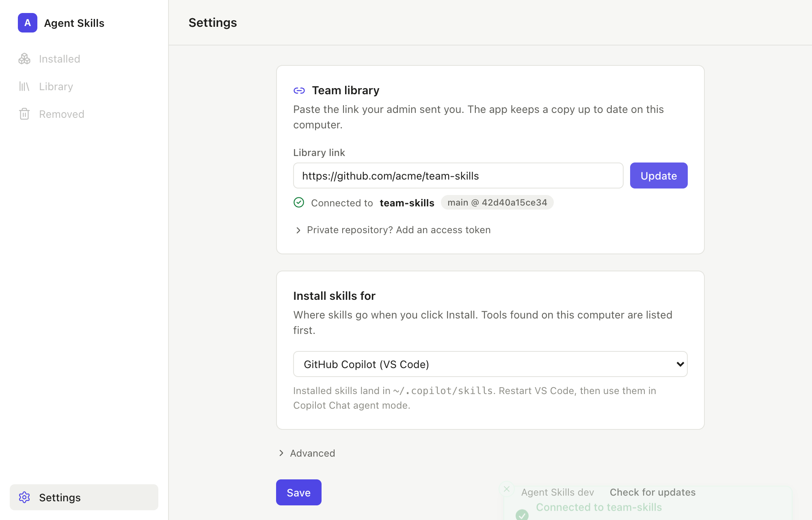Click into the Library link input field
The image size is (812, 520).
458,175
